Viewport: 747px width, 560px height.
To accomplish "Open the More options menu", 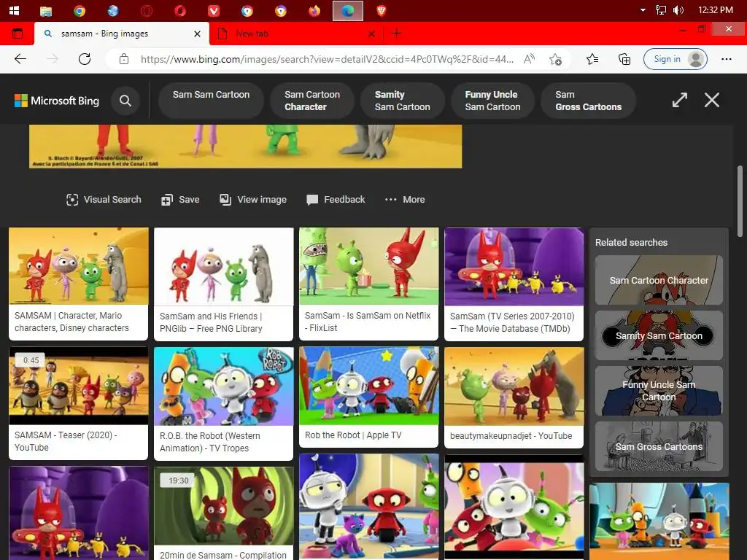I will [x=405, y=200].
